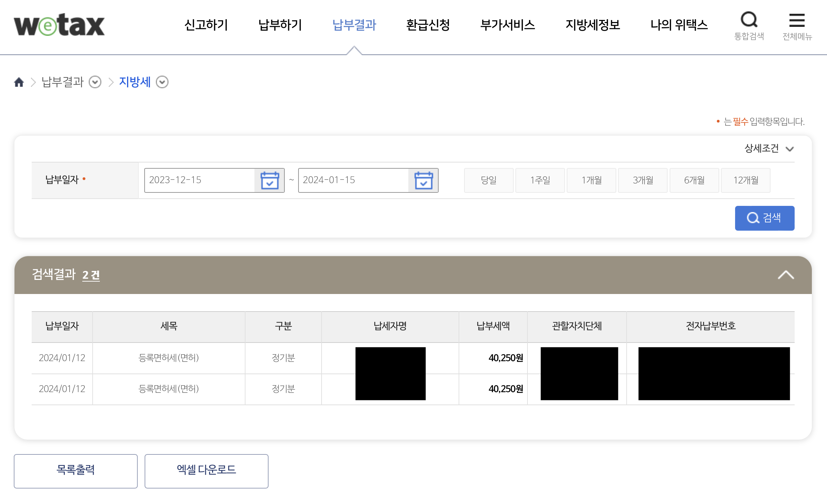Open the 전체메뉴 hamburger menu

point(797,25)
